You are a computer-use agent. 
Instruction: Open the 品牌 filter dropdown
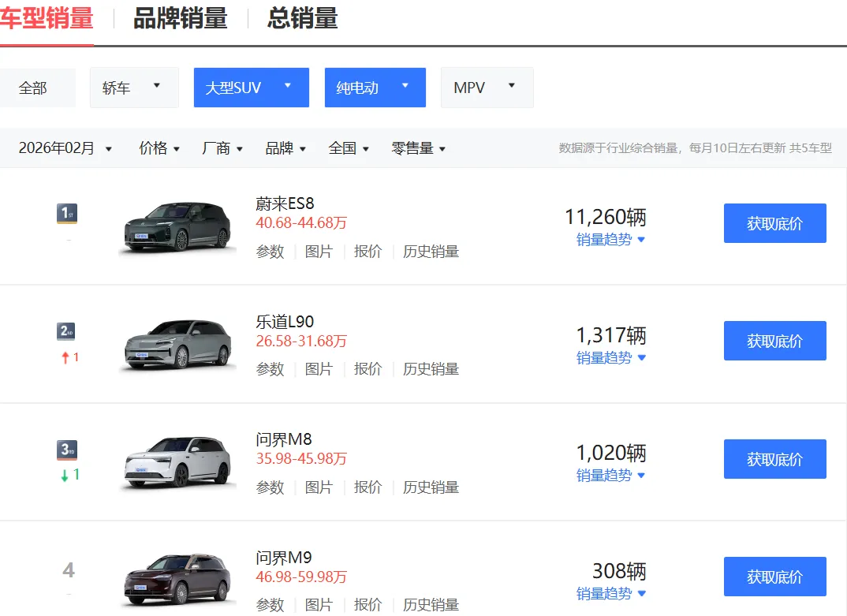click(285, 148)
